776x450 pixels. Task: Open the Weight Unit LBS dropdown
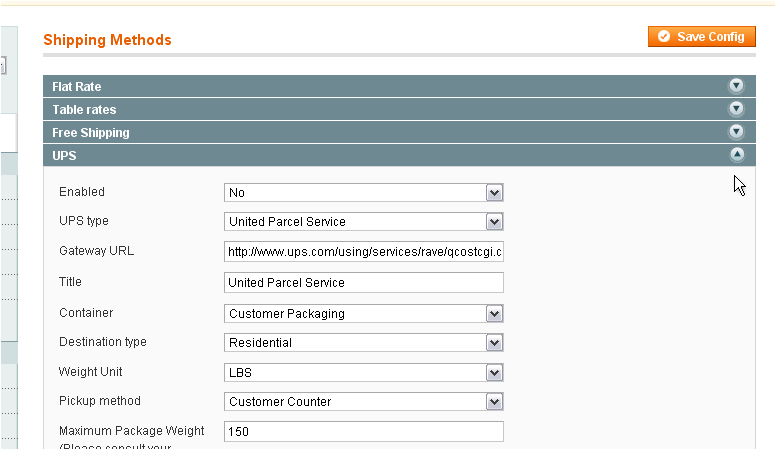point(364,373)
